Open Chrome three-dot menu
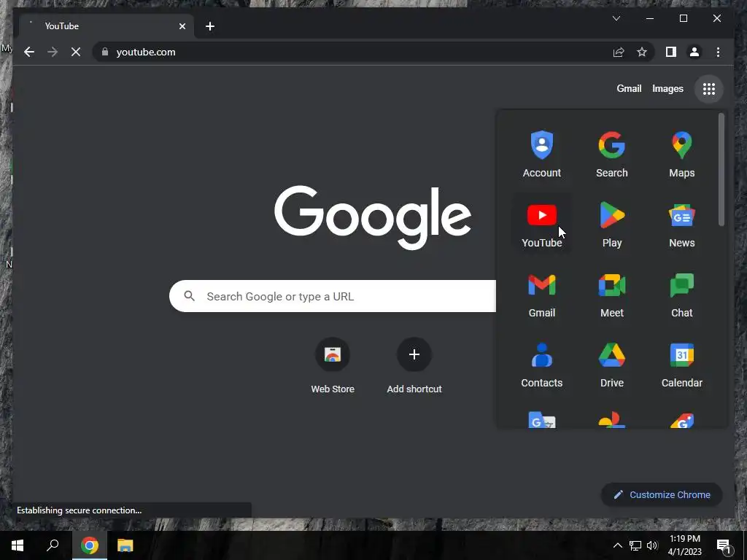Screen dimensions: 747x560 pos(718,52)
